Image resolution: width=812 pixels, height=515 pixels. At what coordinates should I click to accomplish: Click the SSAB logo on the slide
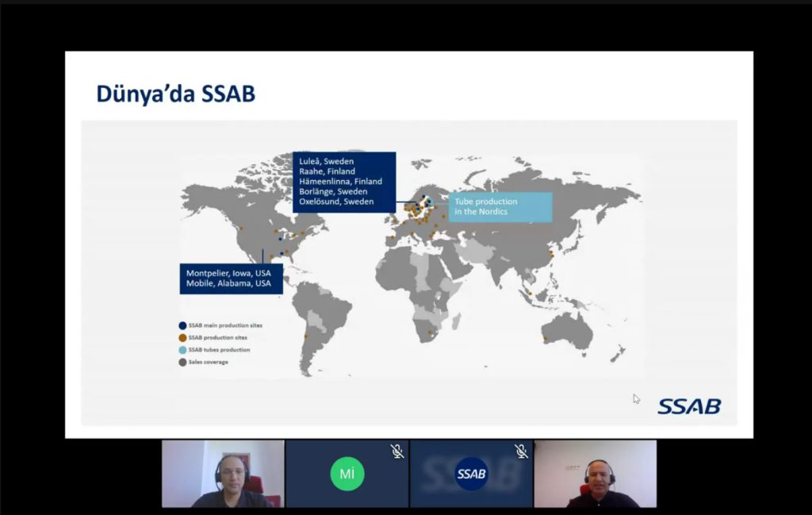(x=688, y=406)
